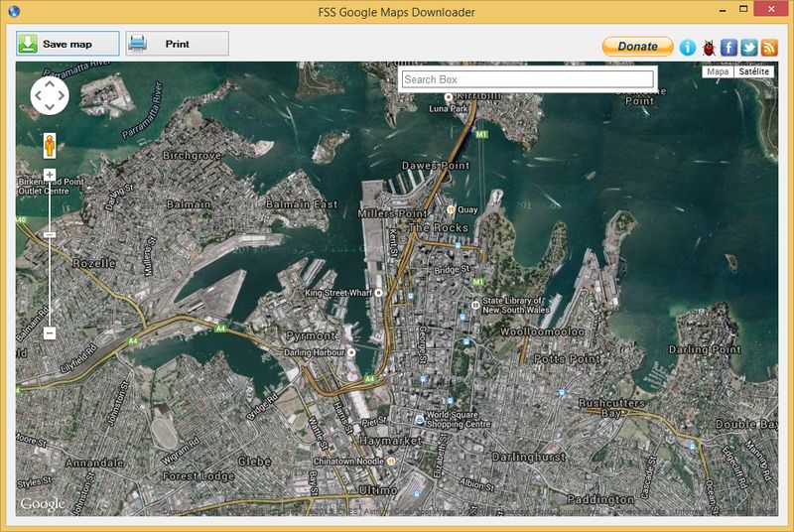Click the Street View pegman icon

[x=49, y=145]
